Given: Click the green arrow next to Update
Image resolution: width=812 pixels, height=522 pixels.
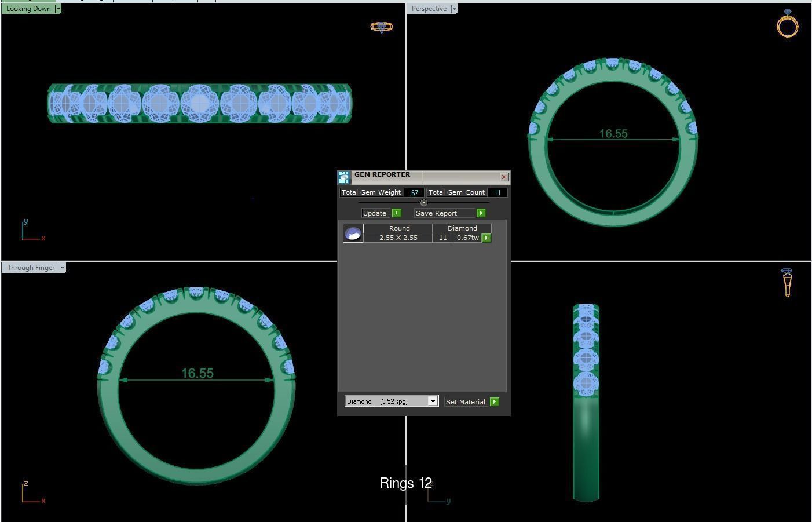Looking at the screenshot, I should (397, 213).
